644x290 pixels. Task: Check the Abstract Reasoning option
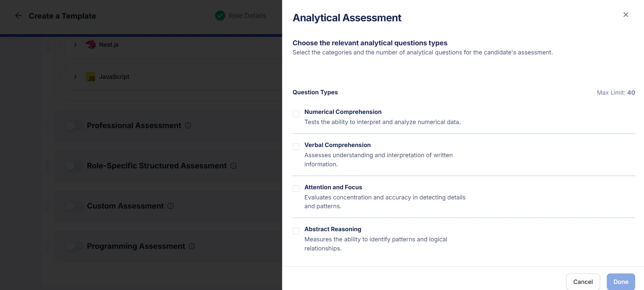click(x=296, y=231)
